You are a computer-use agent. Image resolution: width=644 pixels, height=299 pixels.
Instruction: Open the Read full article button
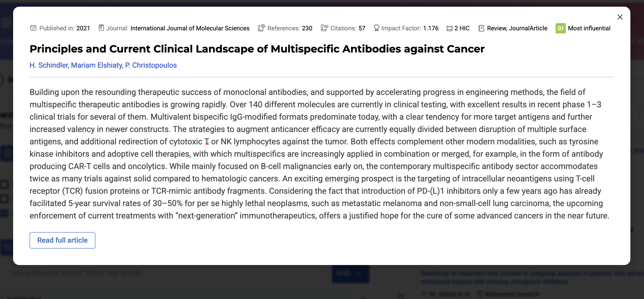[x=62, y=240]
